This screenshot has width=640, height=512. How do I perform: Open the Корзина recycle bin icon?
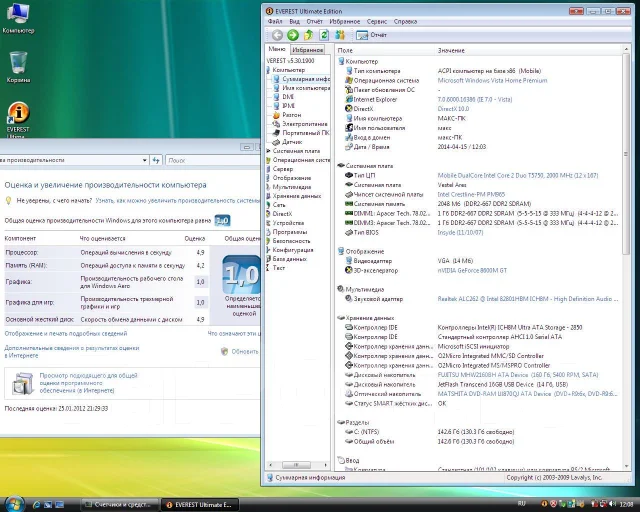coord(18,67)
